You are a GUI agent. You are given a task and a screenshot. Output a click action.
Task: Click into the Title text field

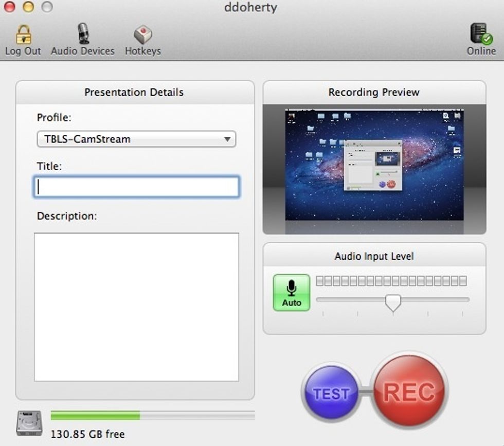tap(136, 187)
